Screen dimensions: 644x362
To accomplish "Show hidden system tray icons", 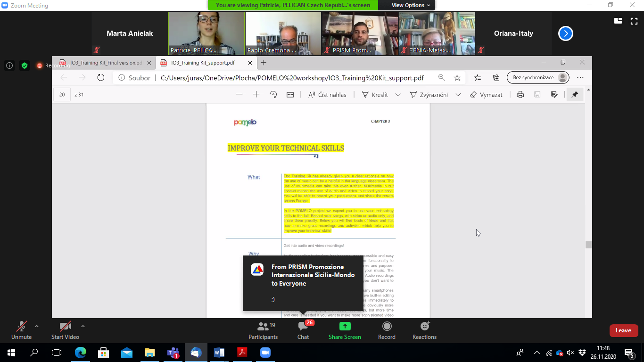I will 537,352.
